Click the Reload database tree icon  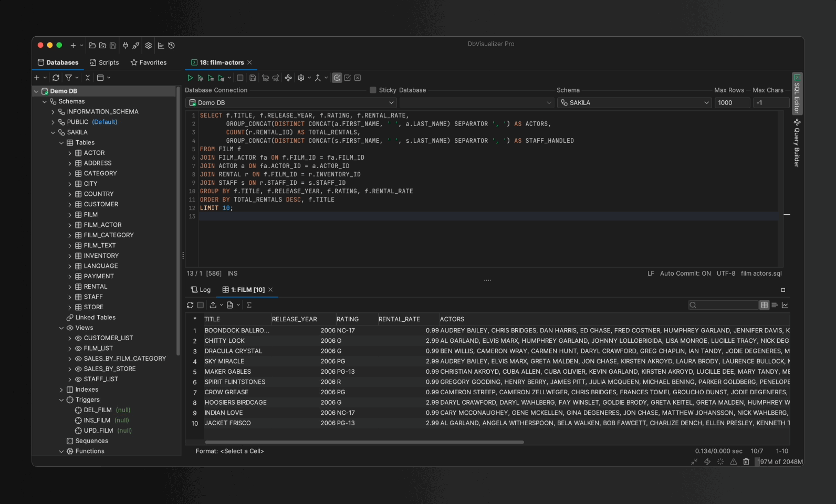[x=56, y=78]
